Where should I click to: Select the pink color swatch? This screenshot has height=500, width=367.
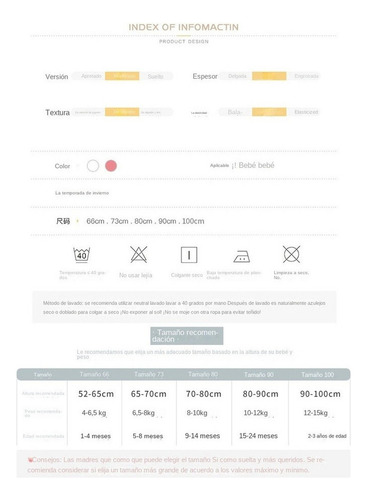coord(111,166)
